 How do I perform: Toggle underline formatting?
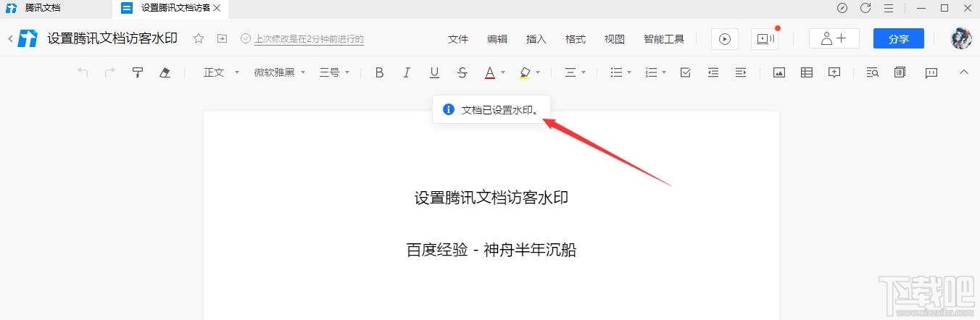point(434,72)
